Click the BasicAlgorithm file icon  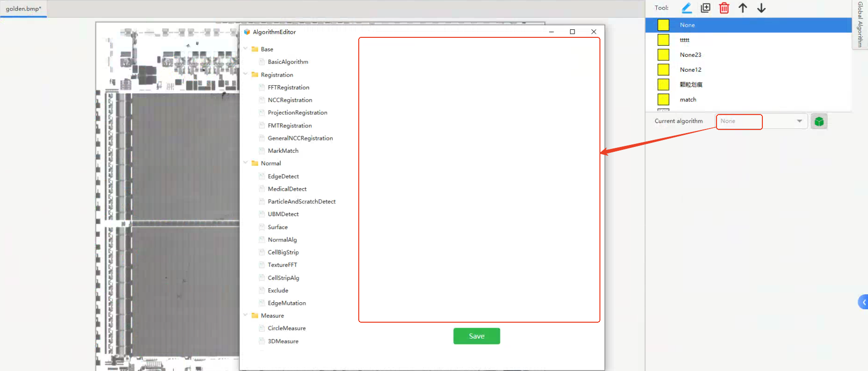point(262,62)
